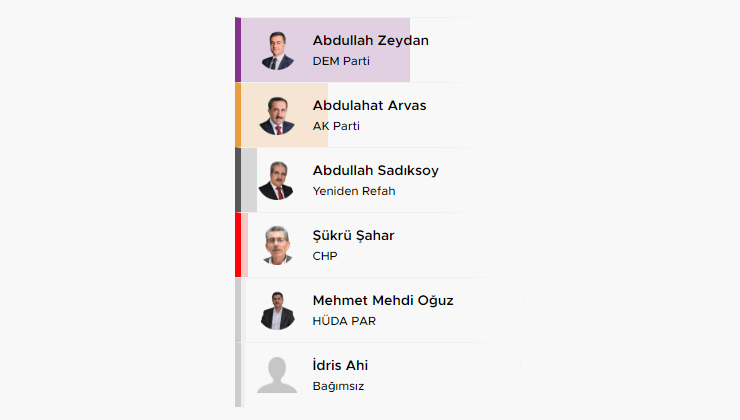The height and width of the screenshot is (420, 740).
Task: Select the HÜDA PAR party label
Action: point(344,321)
